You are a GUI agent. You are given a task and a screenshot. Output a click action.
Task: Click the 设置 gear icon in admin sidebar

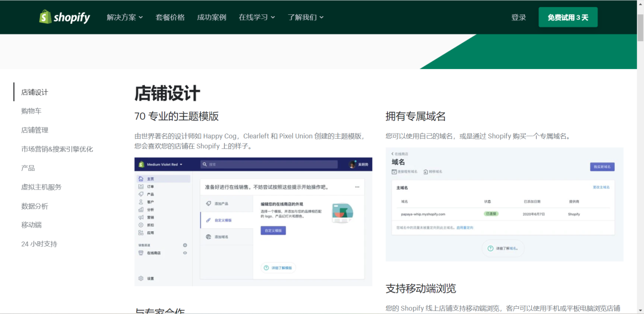click(141, 278)
